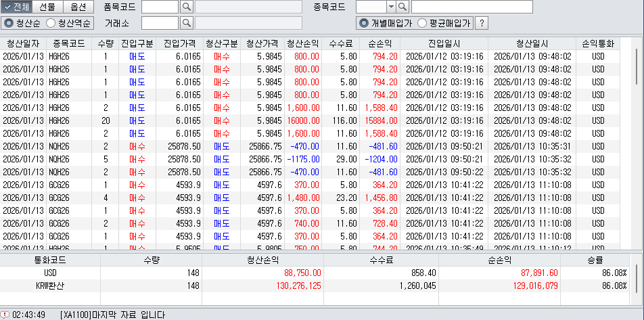Click the 728.40 net profit cell
The width and height of the screenshot is (644, 320).
[x=380, y=224]
